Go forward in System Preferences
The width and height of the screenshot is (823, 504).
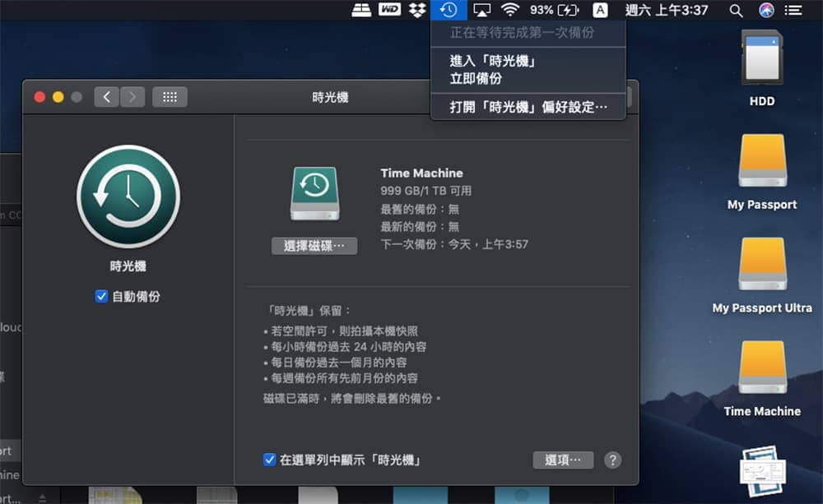click(133, 97)
